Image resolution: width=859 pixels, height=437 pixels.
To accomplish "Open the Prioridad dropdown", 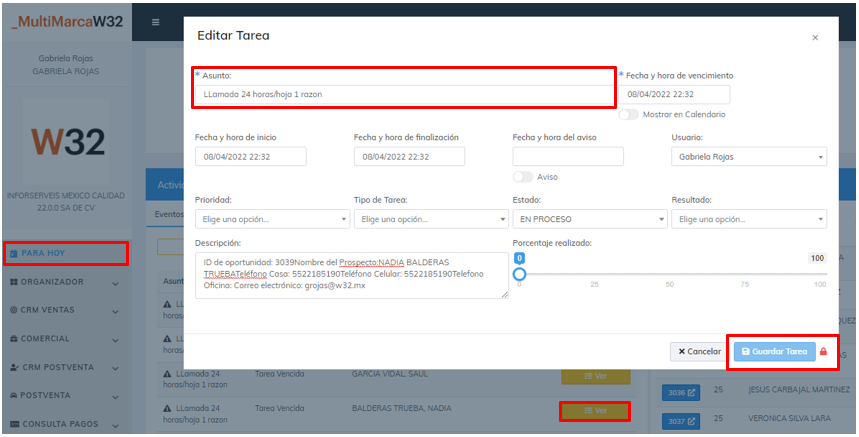I will 272,219.
